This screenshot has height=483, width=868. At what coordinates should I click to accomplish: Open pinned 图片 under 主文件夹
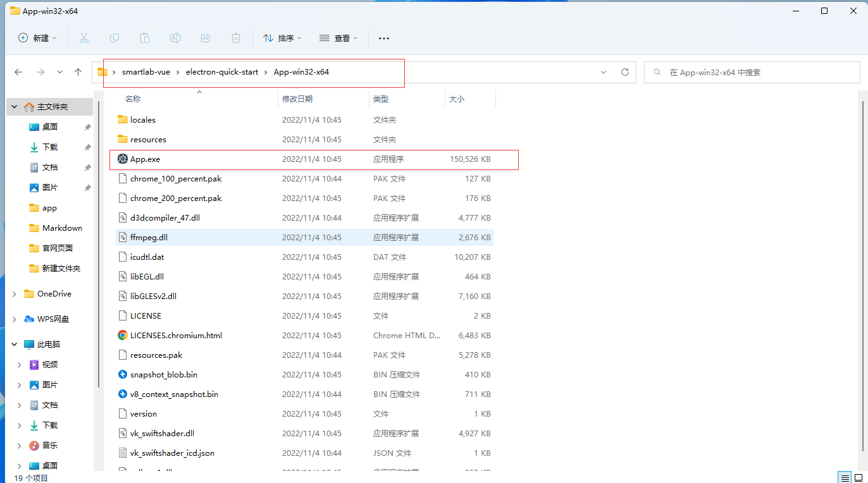coord(50,188)
